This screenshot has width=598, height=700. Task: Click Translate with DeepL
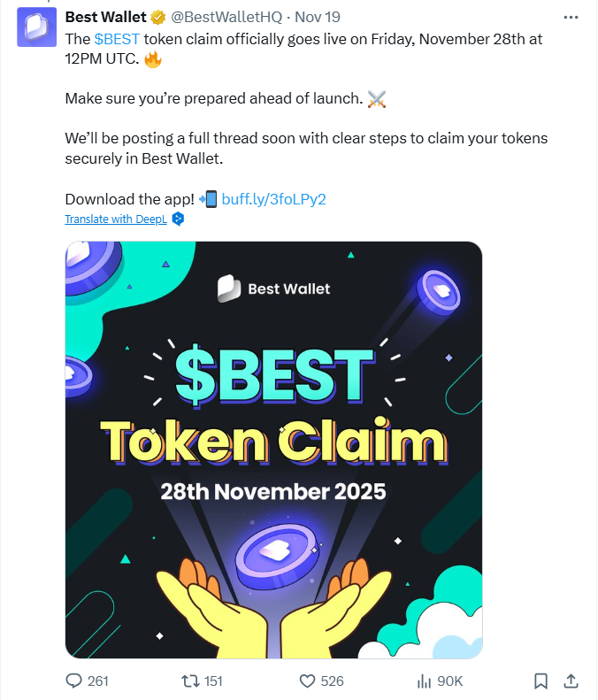click(116, 219)
